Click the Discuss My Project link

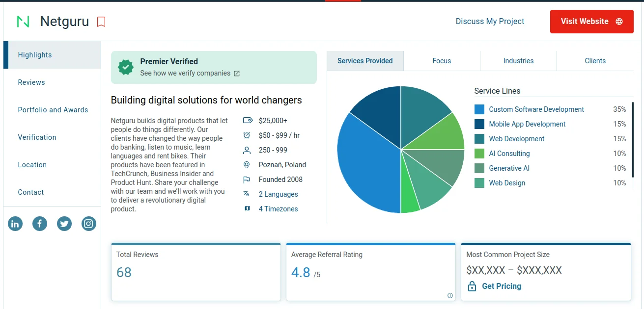(490, 22)
